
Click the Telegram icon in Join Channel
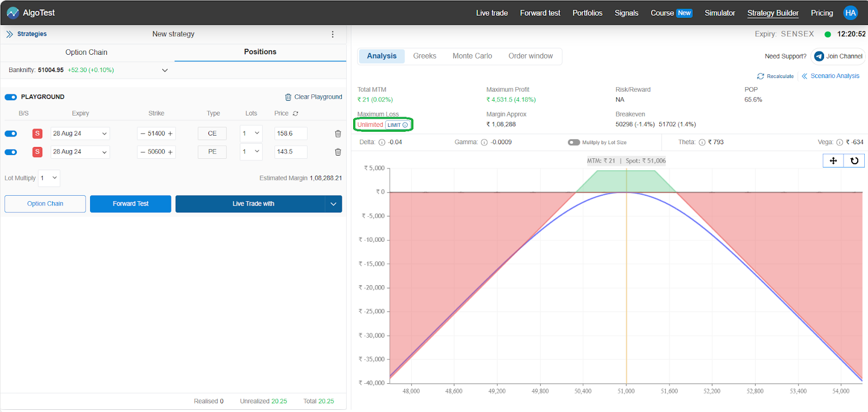pyautogui.click(x=819, y=56)
